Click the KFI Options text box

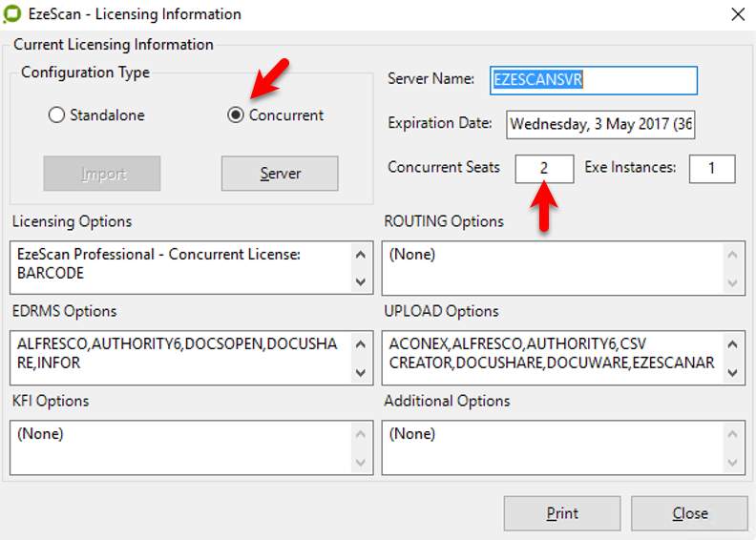181,447
